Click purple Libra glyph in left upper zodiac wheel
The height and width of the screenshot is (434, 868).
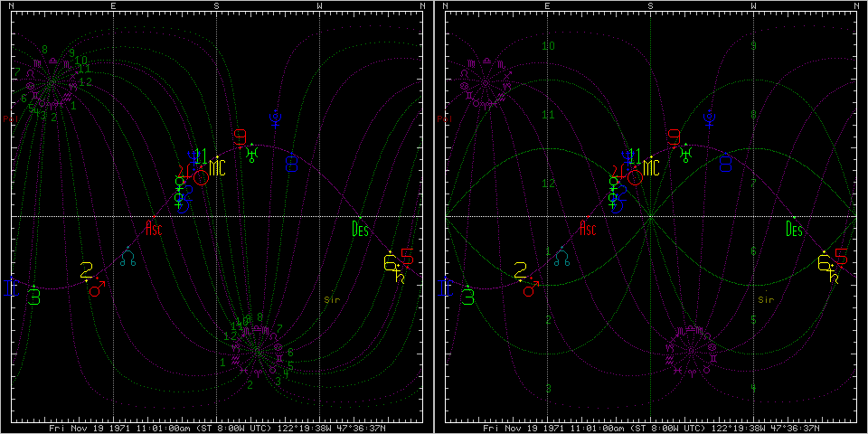53,61
